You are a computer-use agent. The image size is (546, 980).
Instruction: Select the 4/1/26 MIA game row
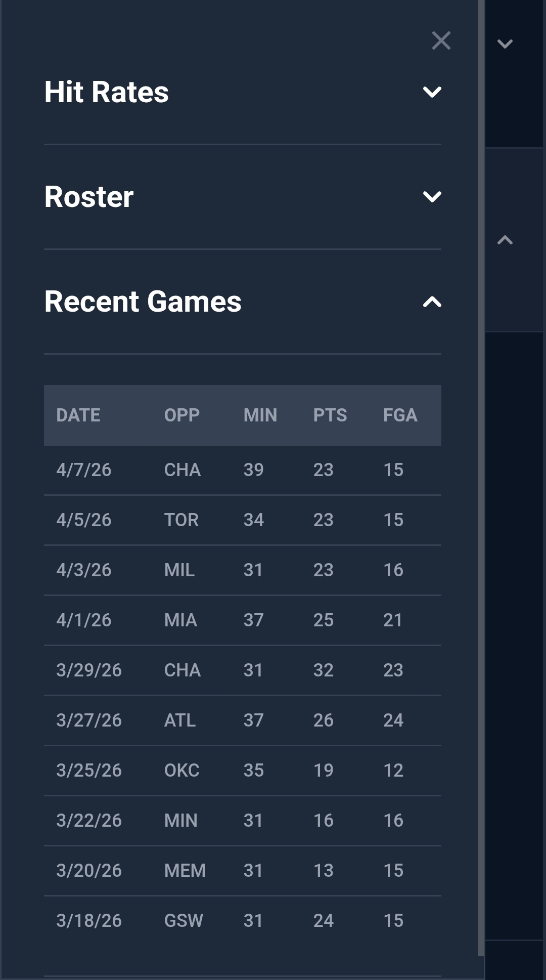click(243, 620)
